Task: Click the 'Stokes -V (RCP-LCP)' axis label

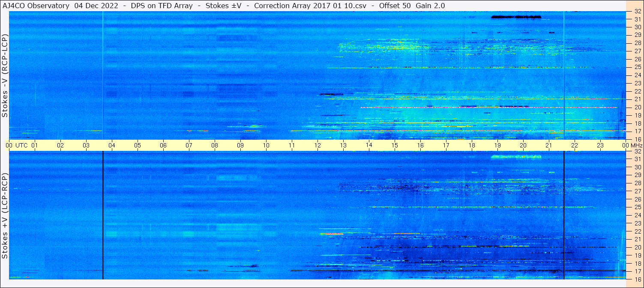Action: [x=5, y=75]
